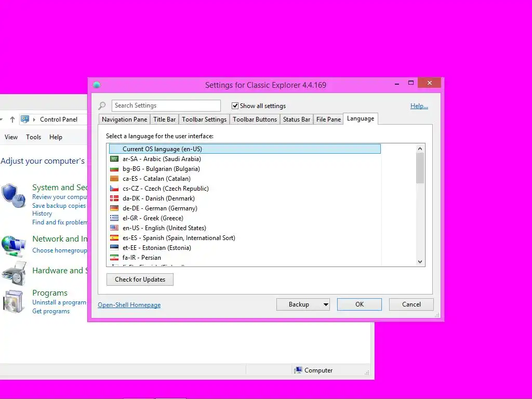Select the en-US - English (United States) row

click(245, 228)
